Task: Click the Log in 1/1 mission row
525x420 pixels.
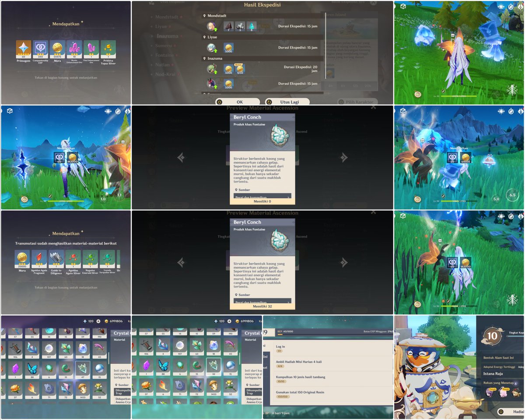Action: (333, 349)
